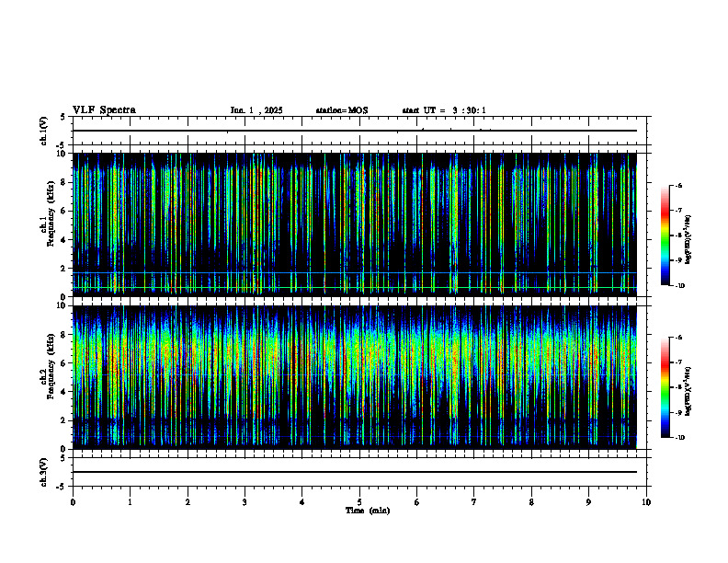
Task: Click the "-7" label on ch.2 color scale
Action: point(677,362)
